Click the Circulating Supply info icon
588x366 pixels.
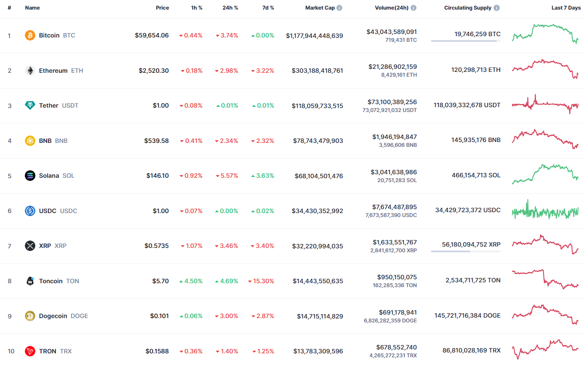(x=497, y=8)
